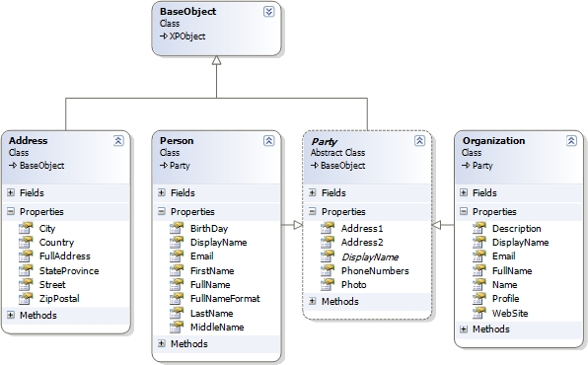Collapse Properties section in Person class
Viewport: 588px width, 365px height.
(162, 211)
